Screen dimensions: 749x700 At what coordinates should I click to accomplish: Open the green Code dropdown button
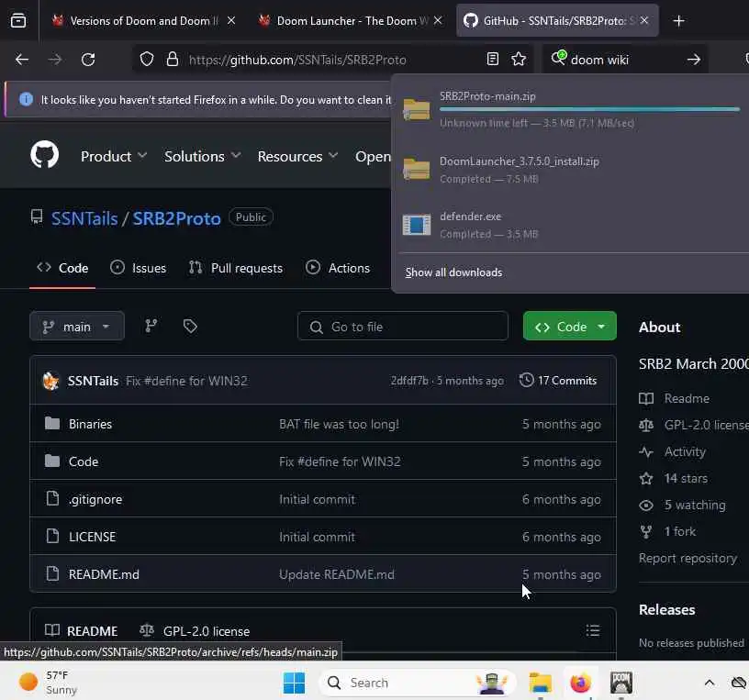[569, 326]
